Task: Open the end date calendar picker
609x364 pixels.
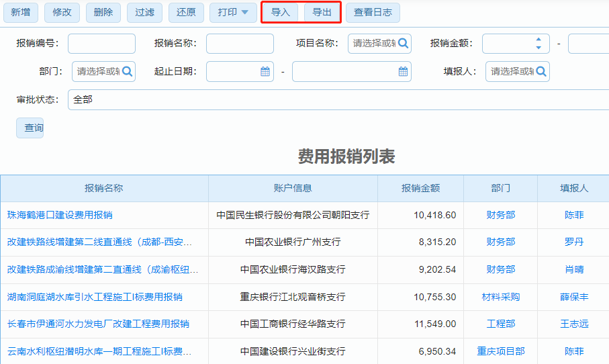Action: point(403,71)
